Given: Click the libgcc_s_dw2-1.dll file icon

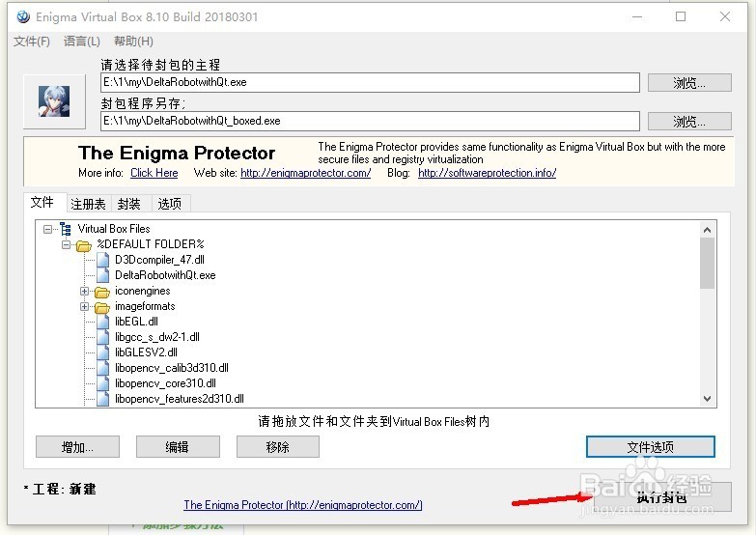Looking at the screenshot, I should coord(102,337).
